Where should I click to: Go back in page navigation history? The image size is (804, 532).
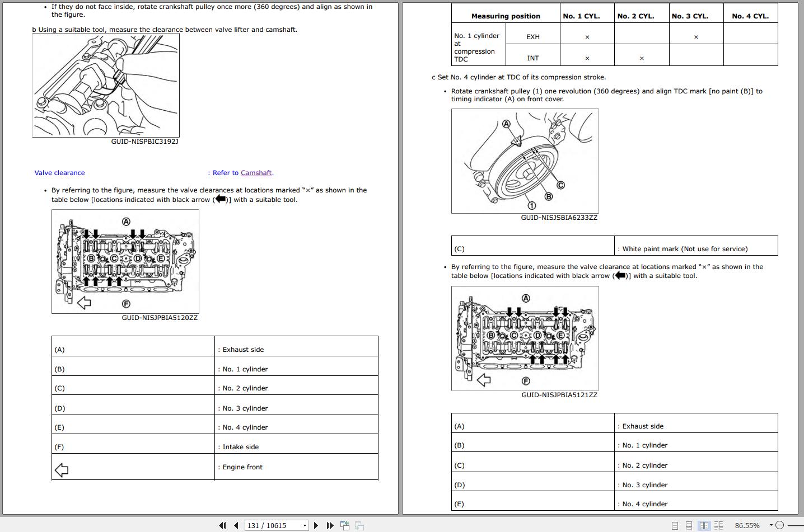[x=345, y=525]
